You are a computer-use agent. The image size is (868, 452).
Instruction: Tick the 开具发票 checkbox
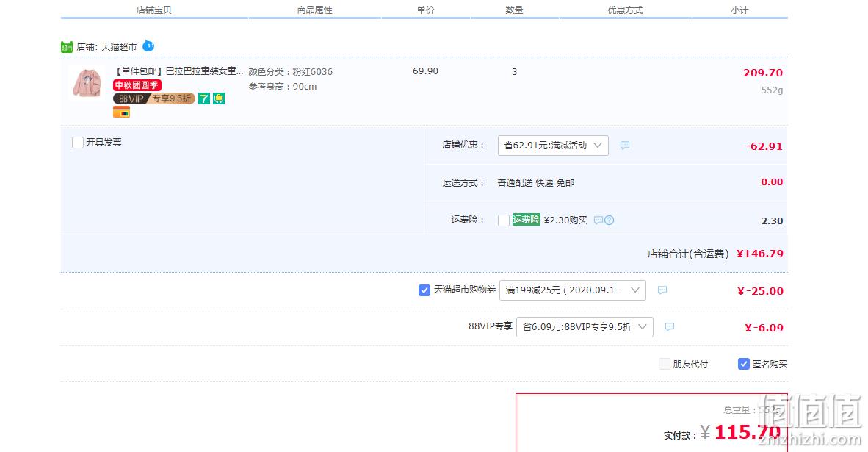78,143
